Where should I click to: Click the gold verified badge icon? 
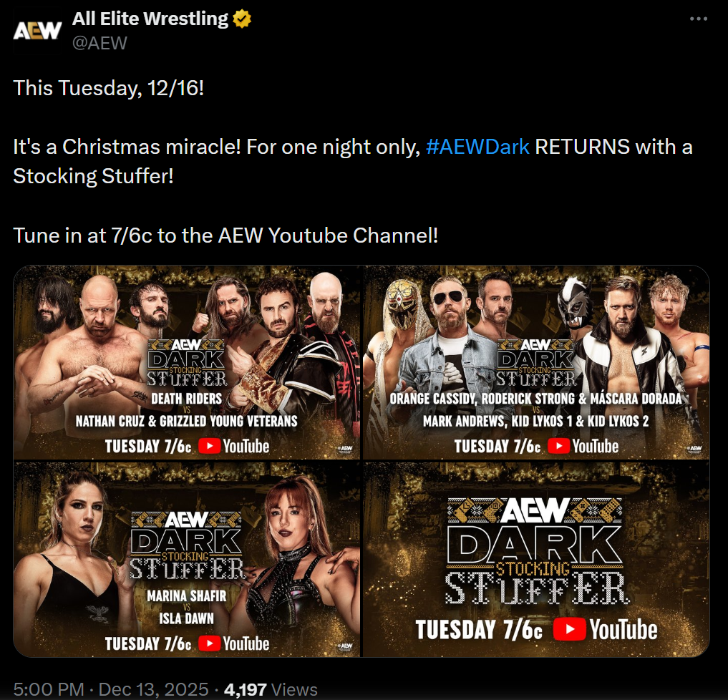[x=242, y=19]
